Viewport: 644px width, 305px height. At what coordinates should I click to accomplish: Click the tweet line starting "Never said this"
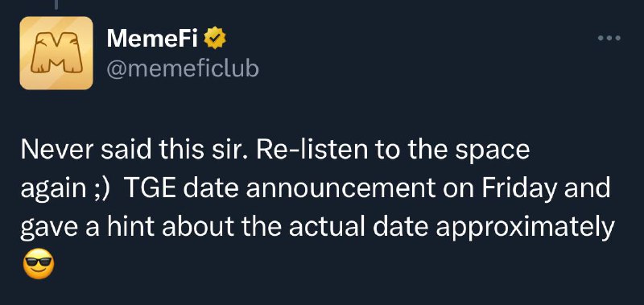[275, 150]
